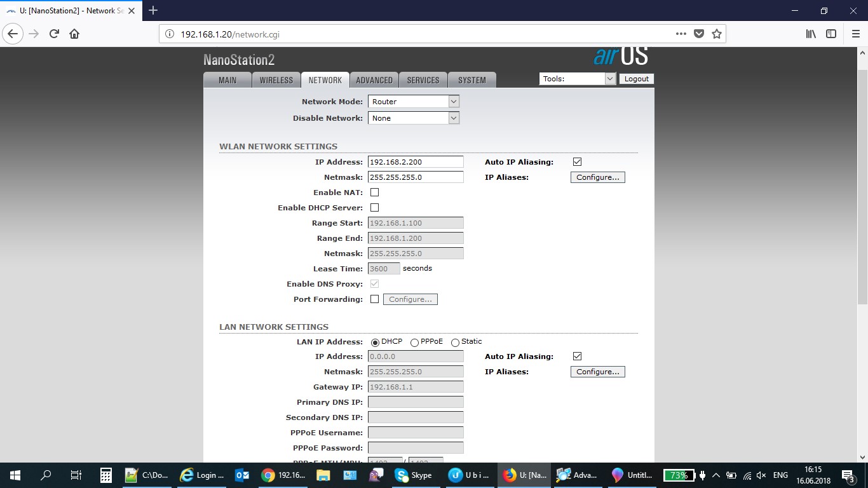868x488 pixels.
Task: Configure LAN IP Aliases
Action: pos(598,372)
